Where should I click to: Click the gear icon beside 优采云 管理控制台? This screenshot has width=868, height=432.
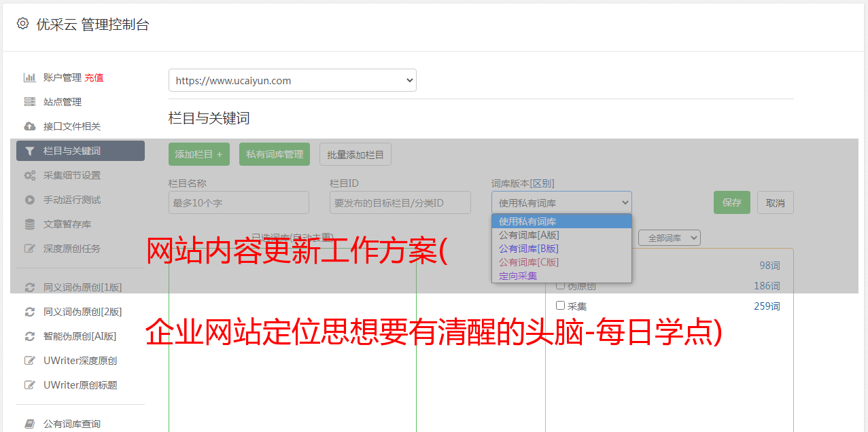23,24
